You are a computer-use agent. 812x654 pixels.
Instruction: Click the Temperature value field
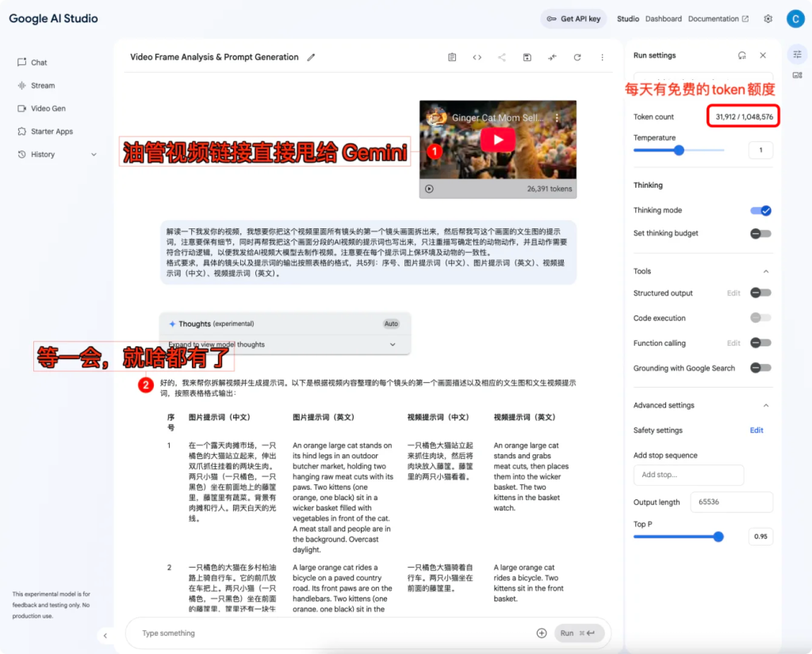click(760, 150)
